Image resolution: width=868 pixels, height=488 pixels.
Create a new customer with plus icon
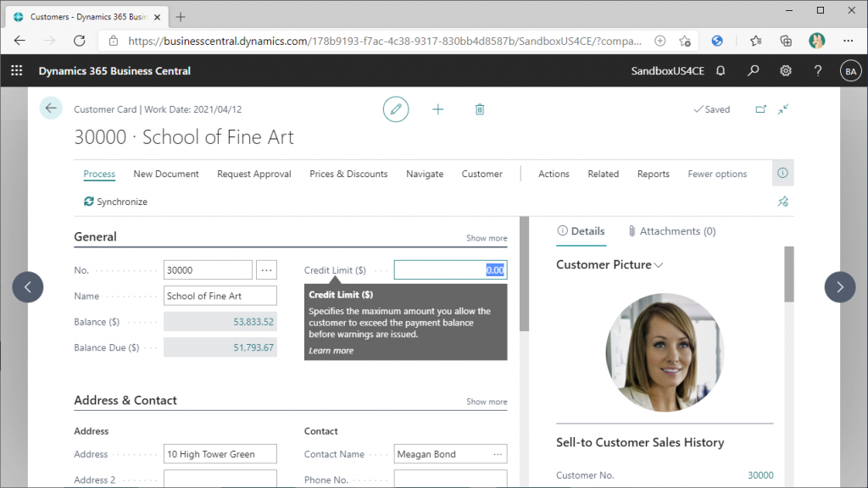point(438,109)
